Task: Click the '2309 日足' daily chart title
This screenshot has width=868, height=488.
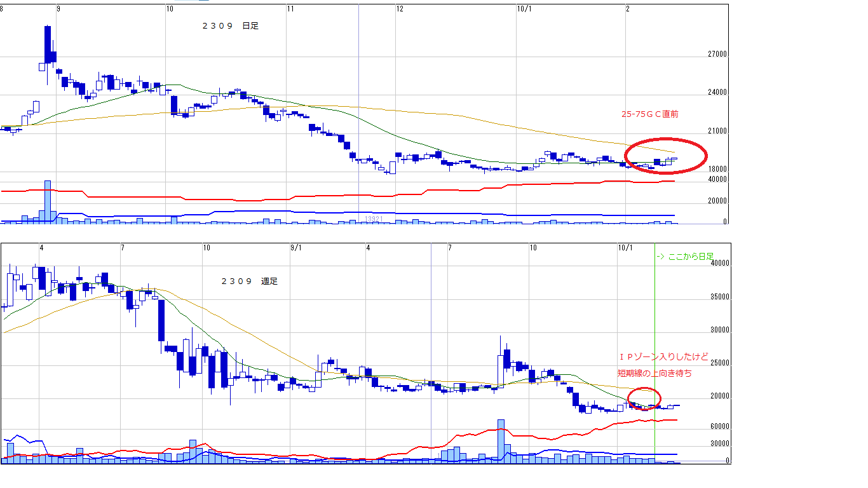Action: 231,26
